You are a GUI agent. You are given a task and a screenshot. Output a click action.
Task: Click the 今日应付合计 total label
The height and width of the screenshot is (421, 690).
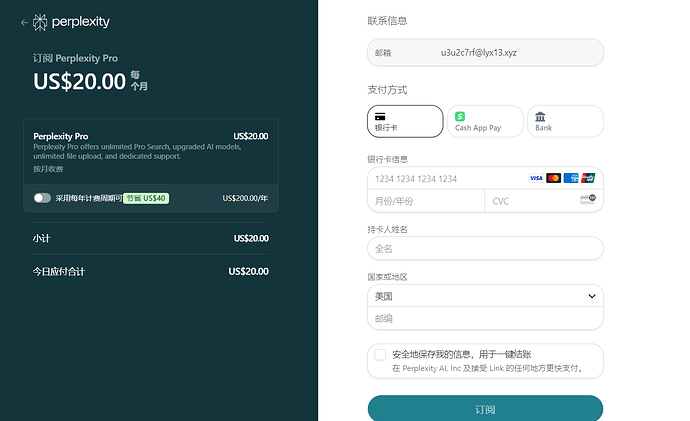59,271
